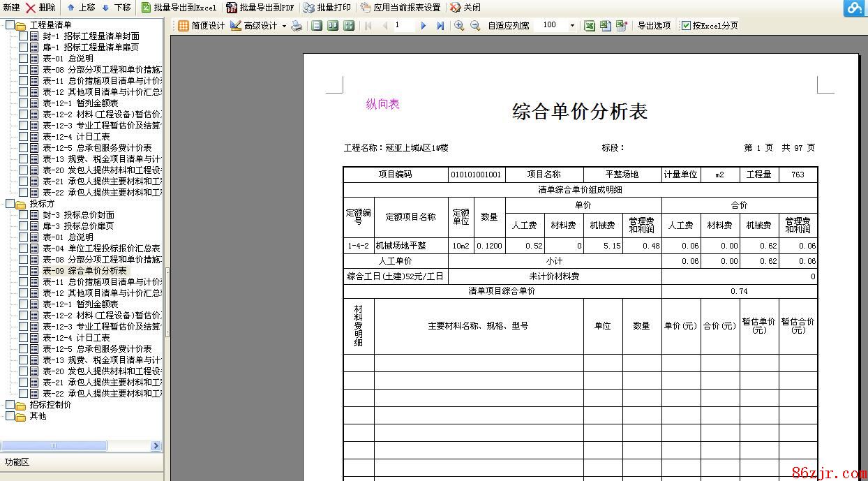Jump to the last page arrow
This screenshot has width=868, height=481.
pos(440,26)
